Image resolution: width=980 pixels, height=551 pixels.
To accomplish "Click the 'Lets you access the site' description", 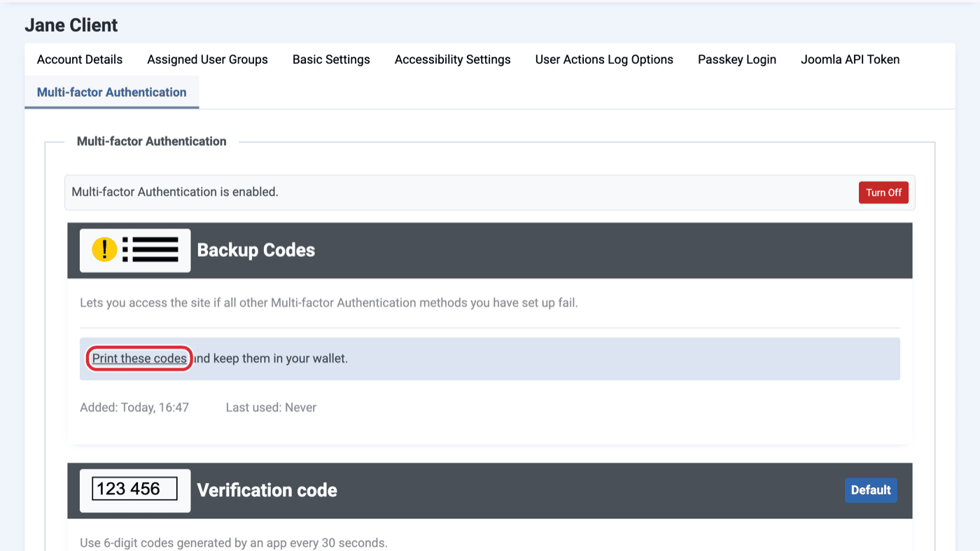I will click(x=329, y=303).
